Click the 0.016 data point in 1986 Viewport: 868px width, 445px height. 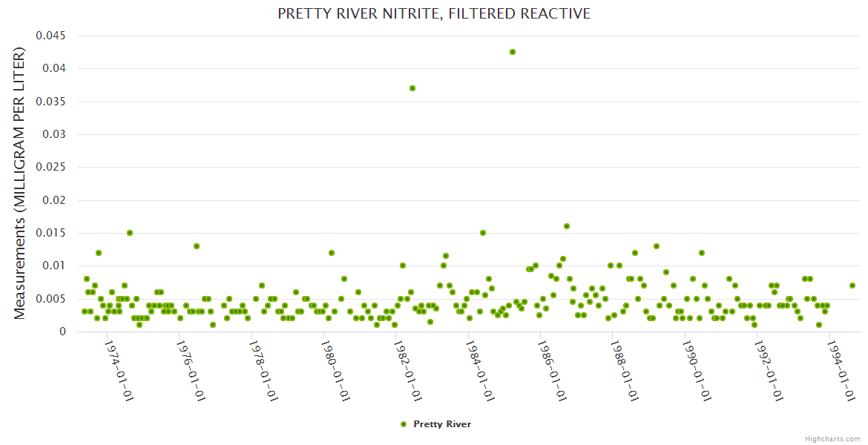click(x=567, y=226)
